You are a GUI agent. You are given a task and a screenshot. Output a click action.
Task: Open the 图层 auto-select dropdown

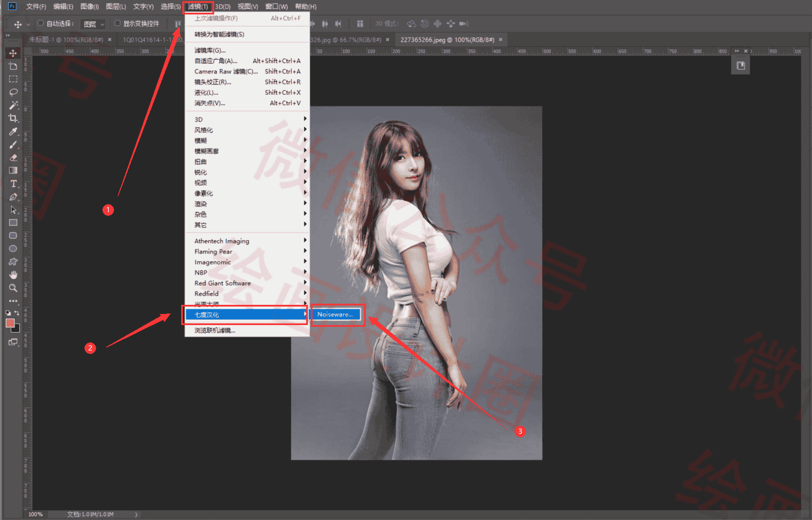[93, 24]
